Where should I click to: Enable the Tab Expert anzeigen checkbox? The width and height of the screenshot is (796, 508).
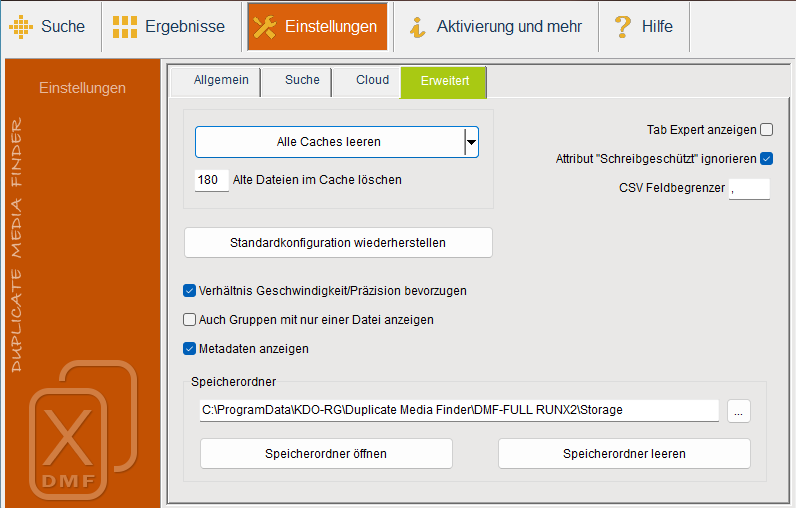pyautogui.click(x=767, y=129)
